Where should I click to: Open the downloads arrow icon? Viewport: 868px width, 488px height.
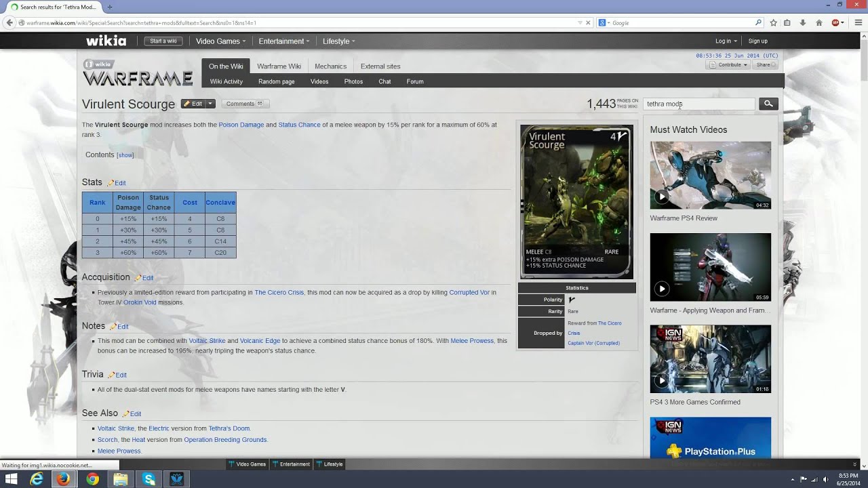point(803,22)
